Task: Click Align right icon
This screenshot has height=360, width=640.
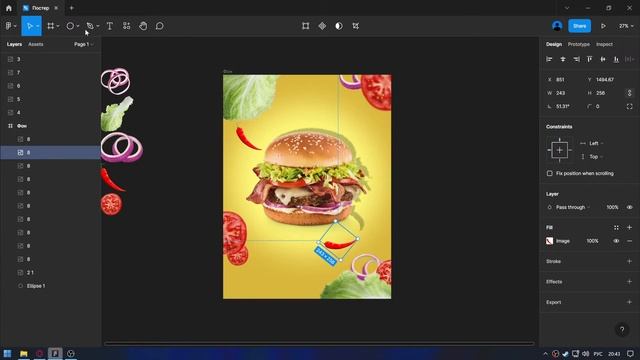Action: 576,59
